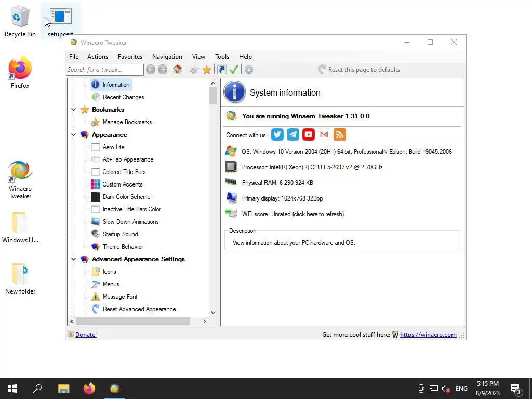532x399 pixels.
Task: Click Firefox icon in the taskbar
Action: [89, 389]
